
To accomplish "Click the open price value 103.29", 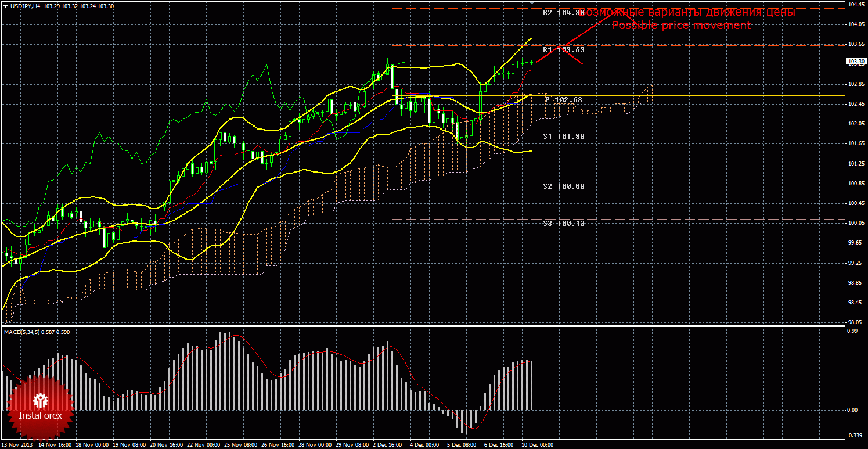I will (52, 6).
